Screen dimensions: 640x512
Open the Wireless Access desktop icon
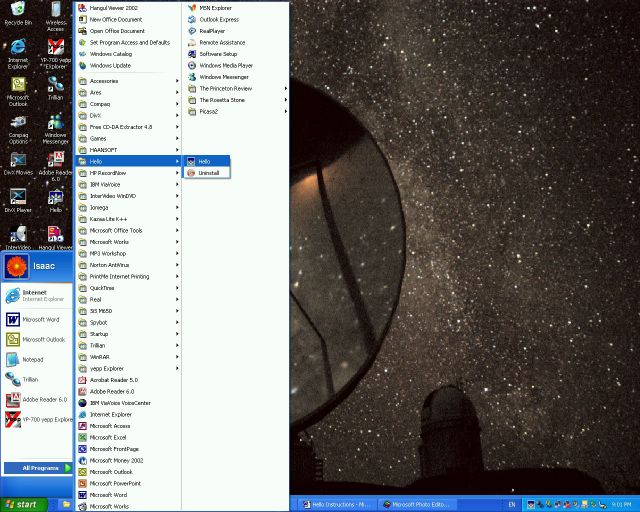(x=56, y=16)
